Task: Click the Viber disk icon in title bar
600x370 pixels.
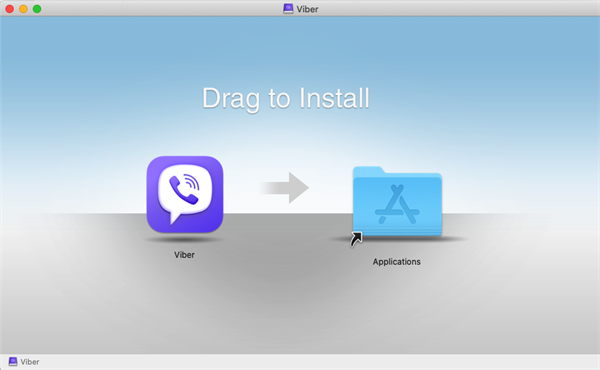Action: pos(288,9)
